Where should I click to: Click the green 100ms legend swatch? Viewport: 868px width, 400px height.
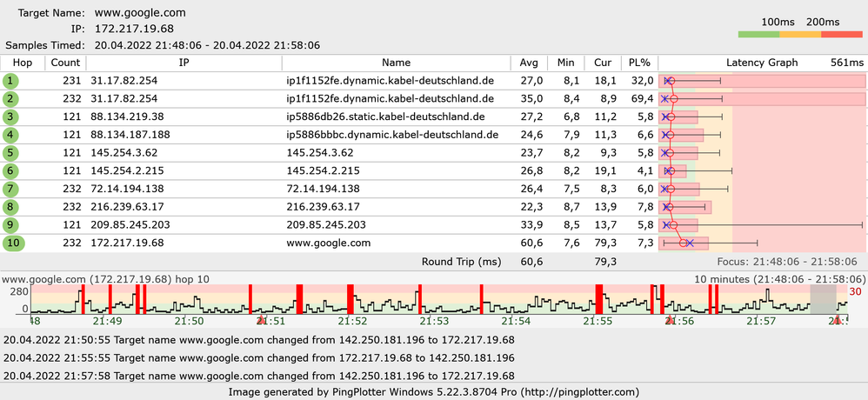point(758,34)
